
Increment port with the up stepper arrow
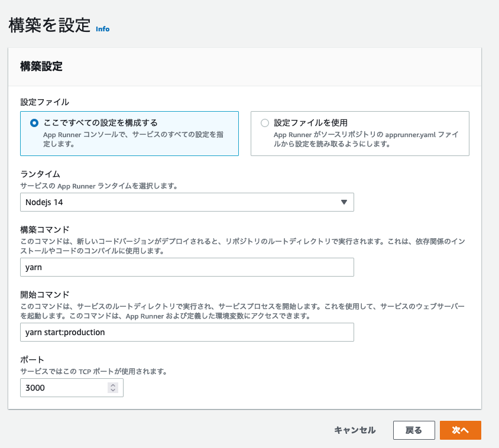pyautogui.click(x=113, y=385)
